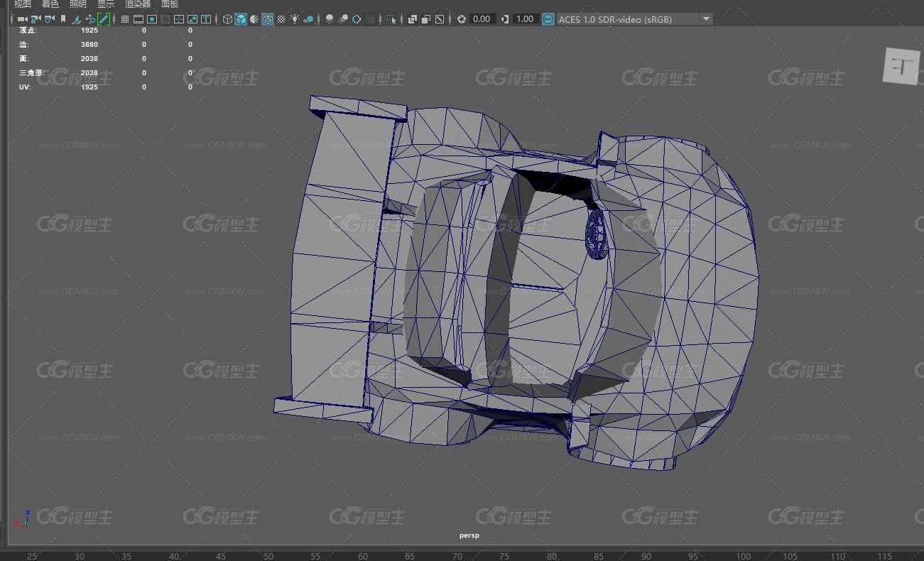Toggle the Multisample Anti-aliasing icon
This screenshot has width=924, height=561.
tap(357, 19)
